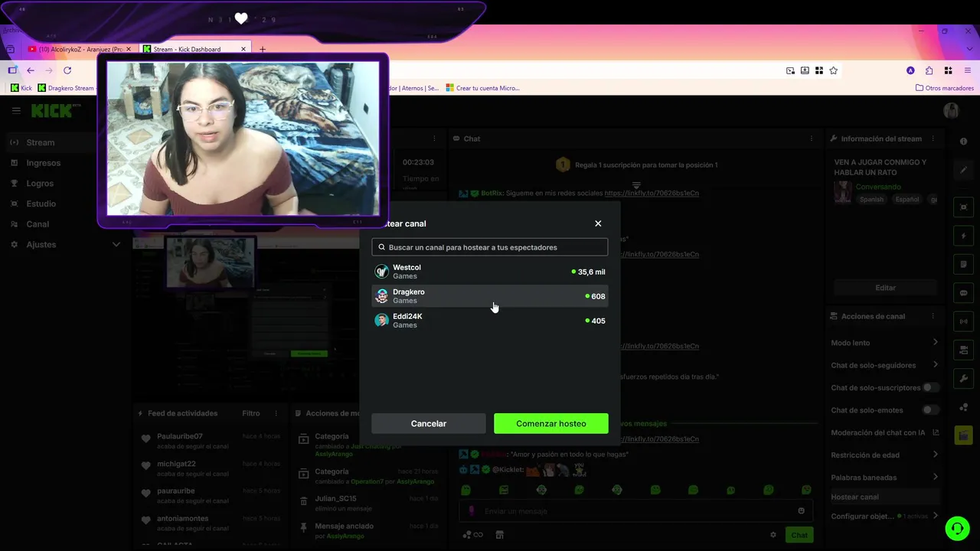Open the Kick bookmark in bookmarks bar
This screenshot has width=980, height=551.
click(x=21, y=88)
